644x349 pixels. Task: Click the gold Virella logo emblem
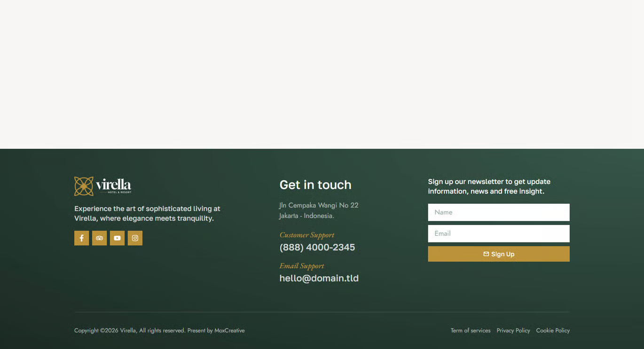[x=84, y=186]
